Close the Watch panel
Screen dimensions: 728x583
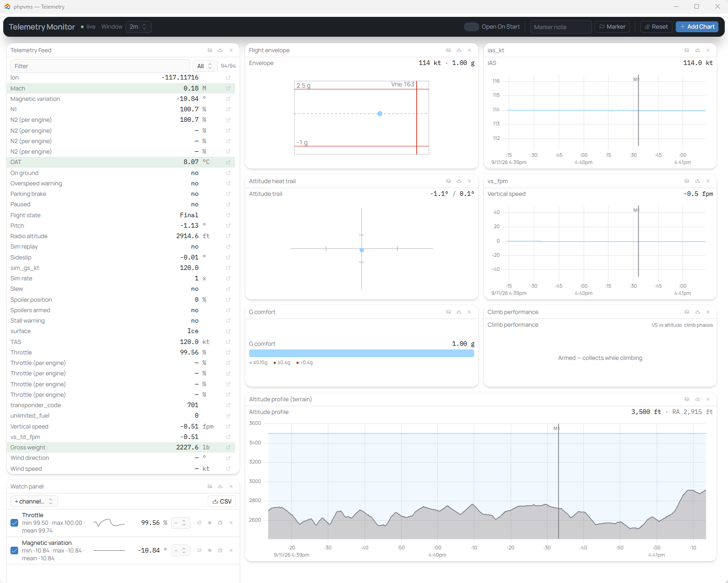tap(231, 487)
